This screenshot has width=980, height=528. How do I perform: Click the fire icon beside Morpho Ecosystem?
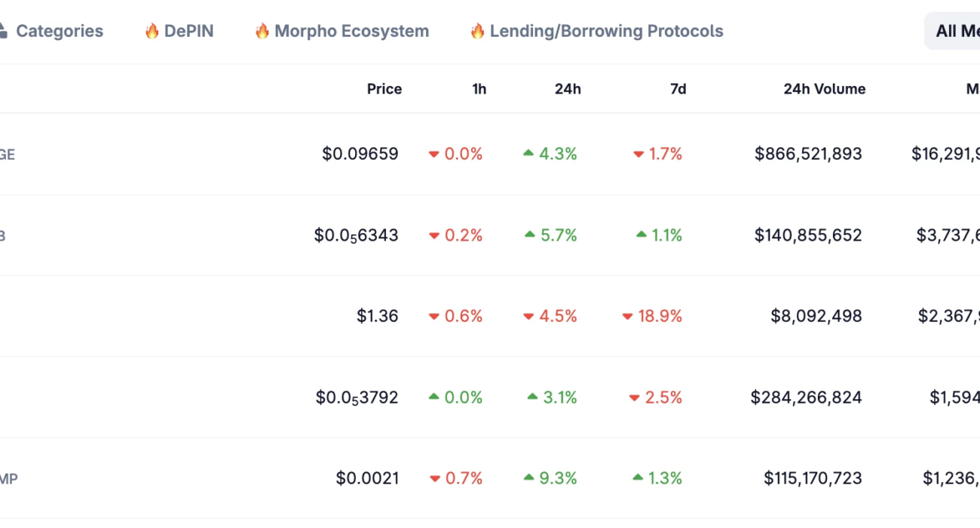tap(262, 31)
